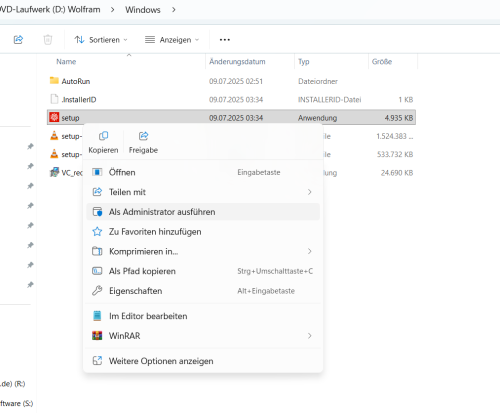Click the chevron arrow next to WinRAR
This screenshot has height=413, width=500.
click(310, 336)
